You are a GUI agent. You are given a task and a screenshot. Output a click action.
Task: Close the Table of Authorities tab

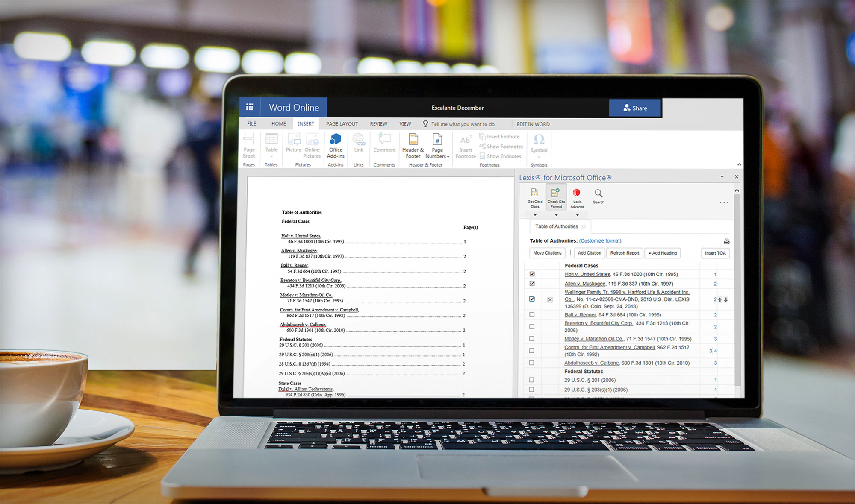[x=584, y=226]
